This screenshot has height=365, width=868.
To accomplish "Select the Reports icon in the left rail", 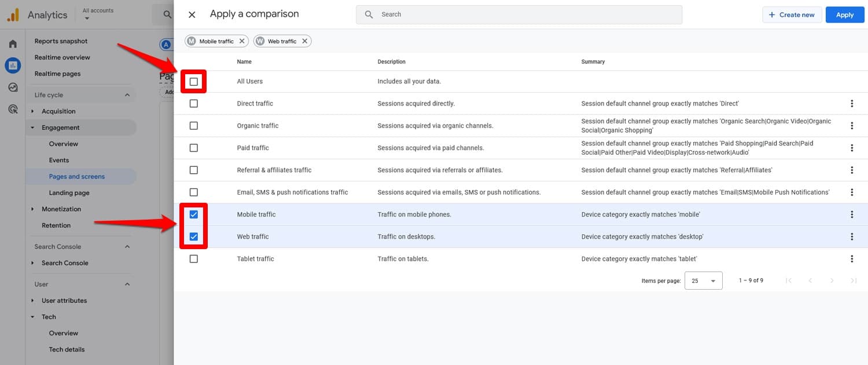I will click(12, 65).
